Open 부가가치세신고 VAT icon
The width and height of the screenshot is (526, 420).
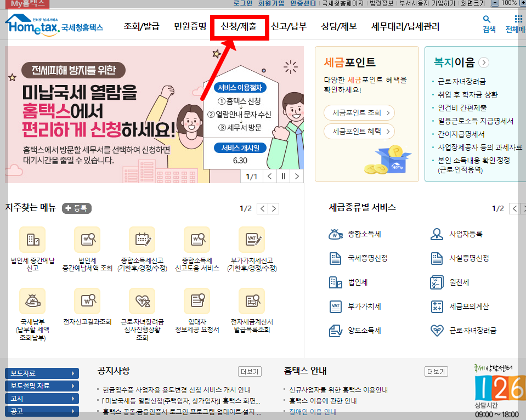tap(252, 240)
